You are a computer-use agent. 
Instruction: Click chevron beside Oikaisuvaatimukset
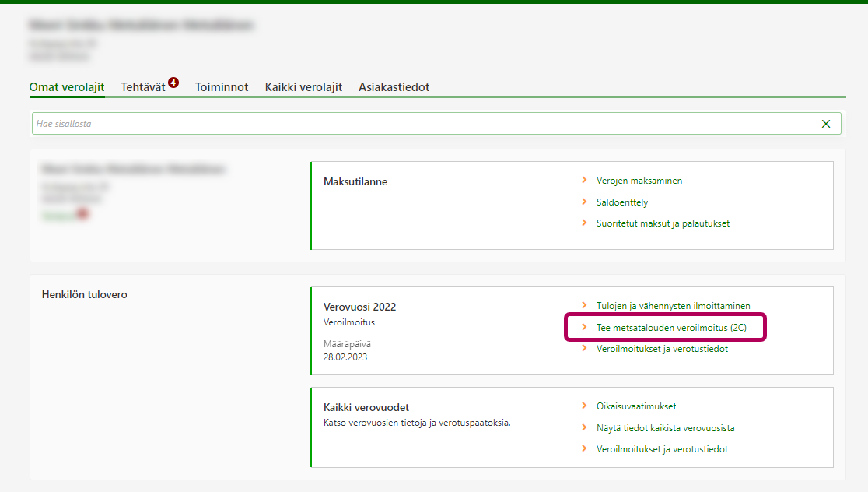tap(584, 406)
